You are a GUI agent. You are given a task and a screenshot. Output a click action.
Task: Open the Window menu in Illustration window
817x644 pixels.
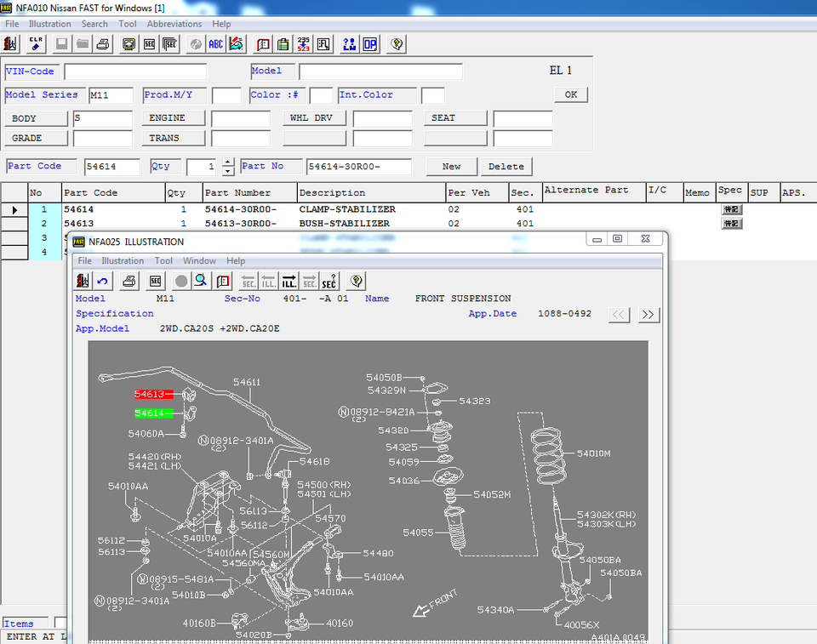click(x=199, y=260)
